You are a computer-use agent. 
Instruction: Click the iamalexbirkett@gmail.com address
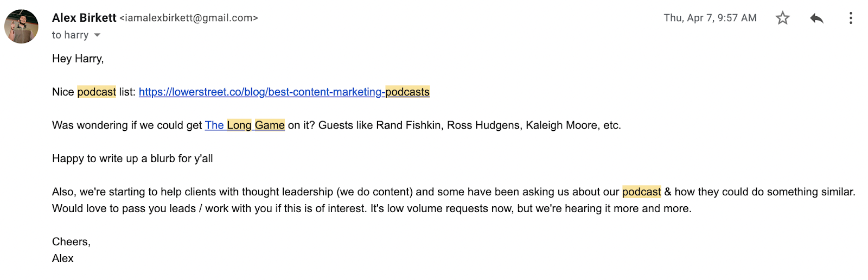(x=189, y=18)
